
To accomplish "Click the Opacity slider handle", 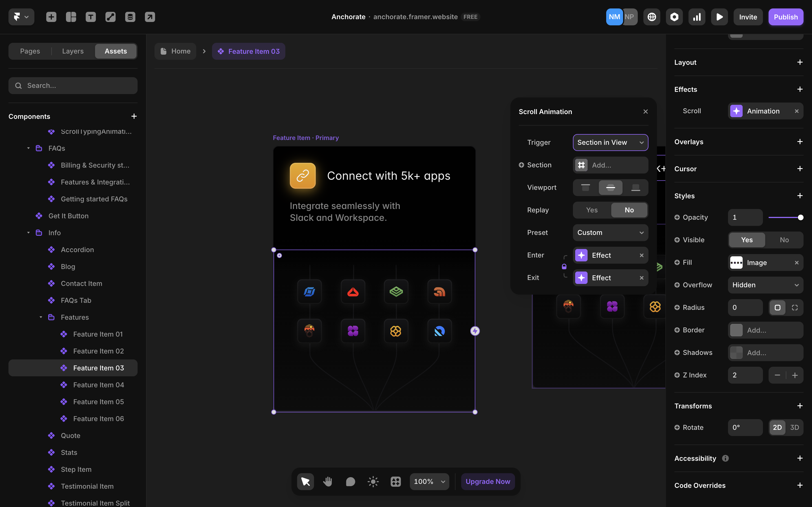I will (800, 217).
